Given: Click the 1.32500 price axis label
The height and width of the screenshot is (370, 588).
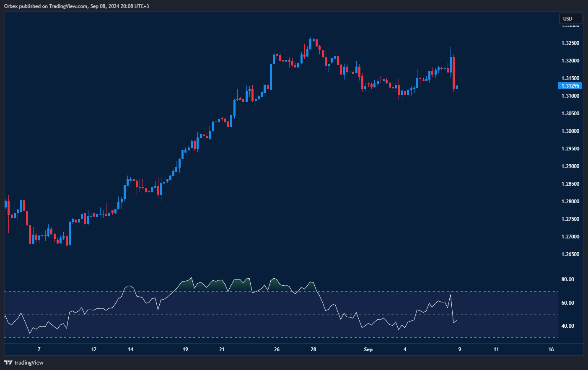Looking at the screenshot, I should pos(570,43).
